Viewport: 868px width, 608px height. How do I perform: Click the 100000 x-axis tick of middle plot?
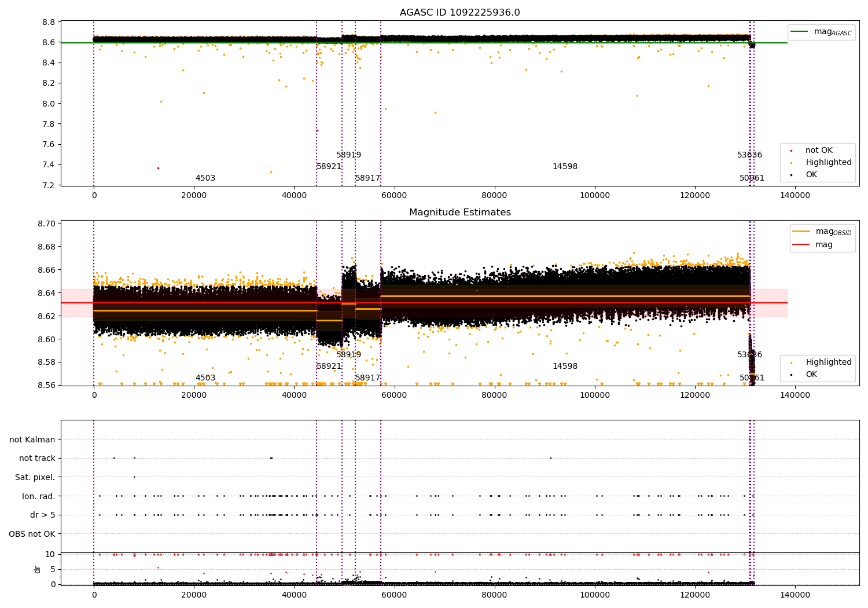coord(595,395)
